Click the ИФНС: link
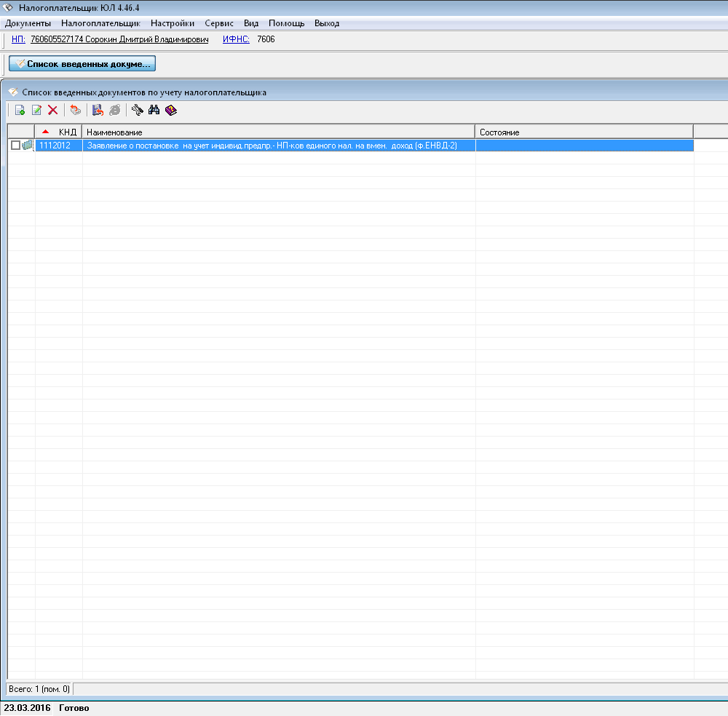This screenshot has height=716, width=728. pyautogui.click(x=236, y=39)
